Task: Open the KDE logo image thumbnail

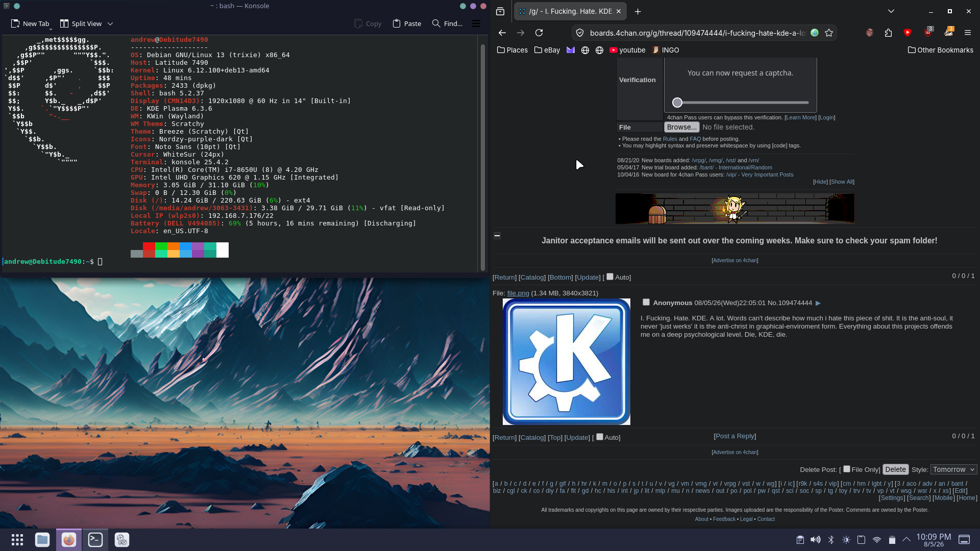Action: click(x=567, y=362)
